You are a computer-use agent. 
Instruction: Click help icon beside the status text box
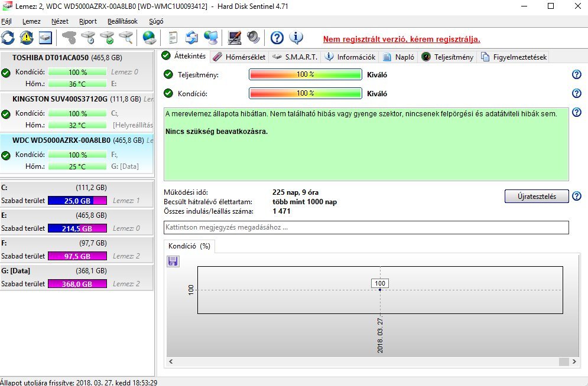tap(576, 112)
